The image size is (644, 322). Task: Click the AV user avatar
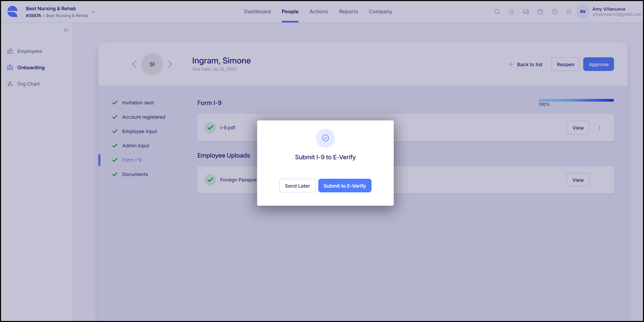pos(583,11)
